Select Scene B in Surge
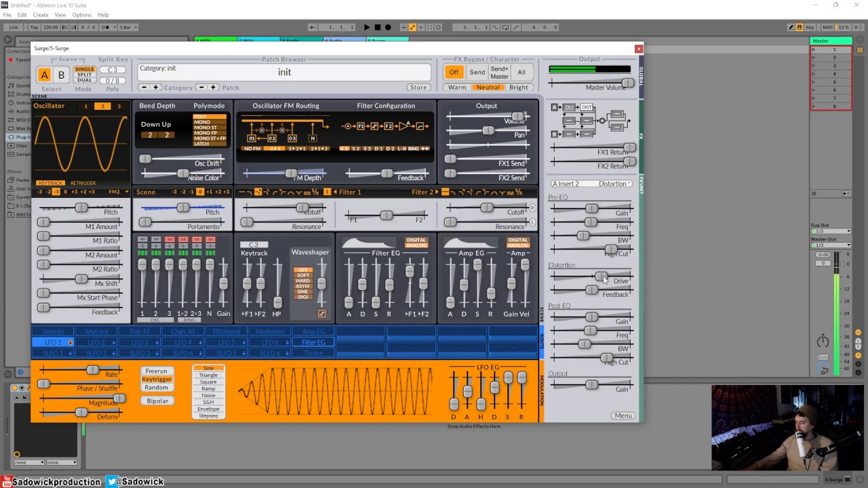Image resolution: width=868 pixels, height=488 pixels. pyautogui.click(x=60, y=75)
